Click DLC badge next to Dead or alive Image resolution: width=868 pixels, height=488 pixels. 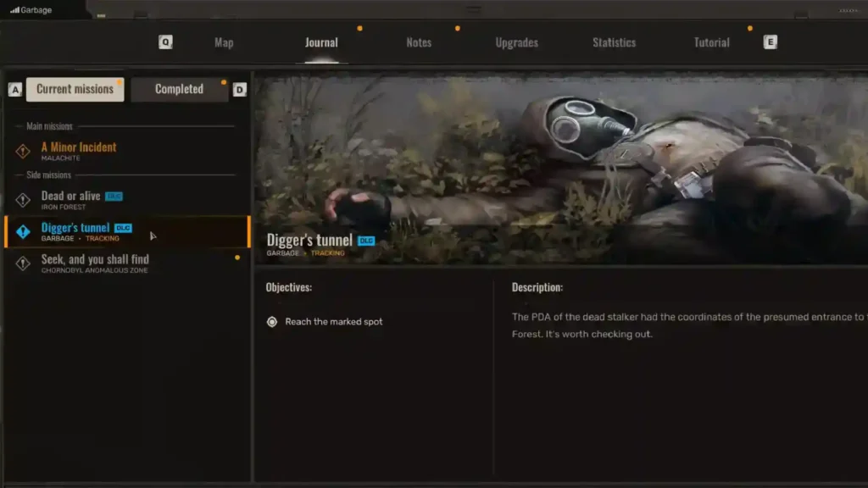tap(114, 197)
